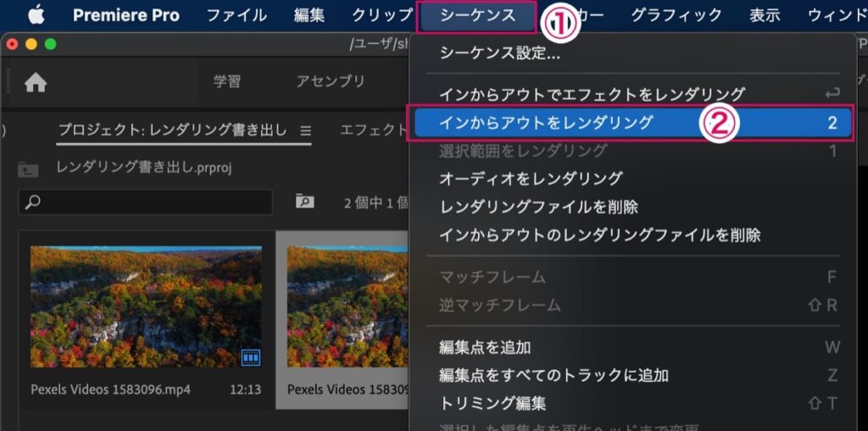Choose インからアウトをレンダリング
Image resolution: width=868 pixels, height=431 pixels.
pyautogui.click(x=632, y=123)
